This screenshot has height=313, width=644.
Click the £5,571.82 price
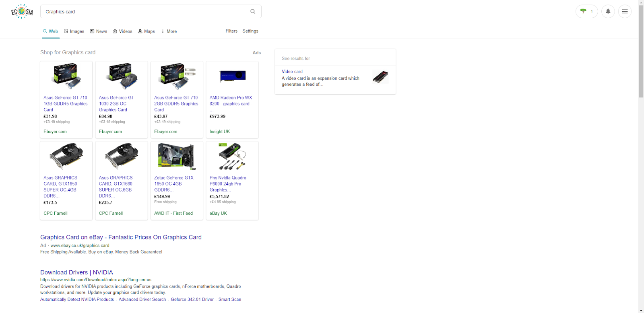tap(219, 196)
